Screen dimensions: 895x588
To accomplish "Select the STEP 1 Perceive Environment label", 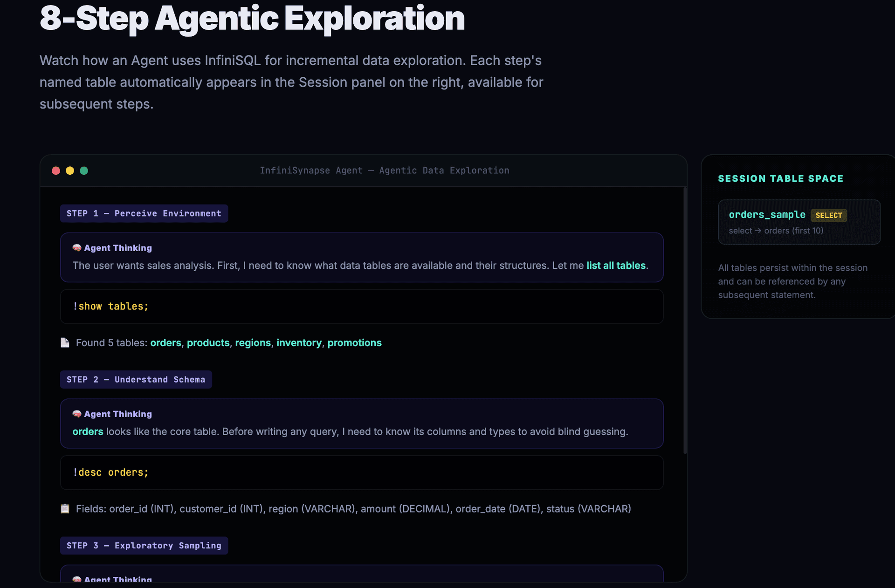I will (x=144, y=213).
